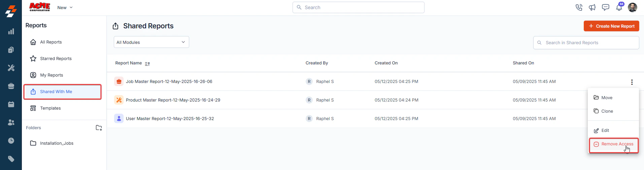This screenshot has width=644, height=170.
Task: Click the Shared On column header
Action: pos(523,63)
